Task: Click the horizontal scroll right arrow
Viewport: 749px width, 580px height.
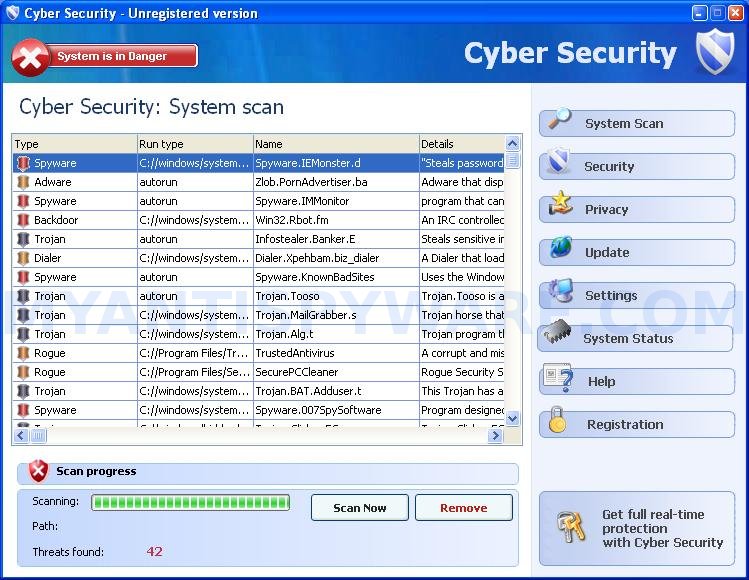Action: tap(495, 436)
